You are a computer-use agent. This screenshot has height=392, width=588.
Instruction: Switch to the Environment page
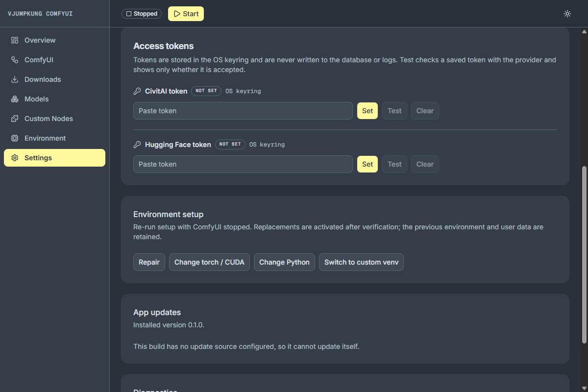point(54,138)
